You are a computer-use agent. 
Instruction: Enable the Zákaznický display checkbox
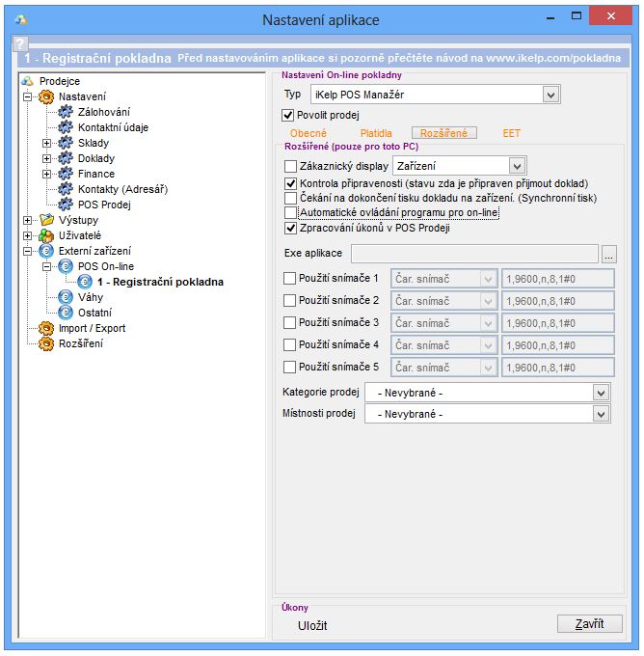click(290, 166)
